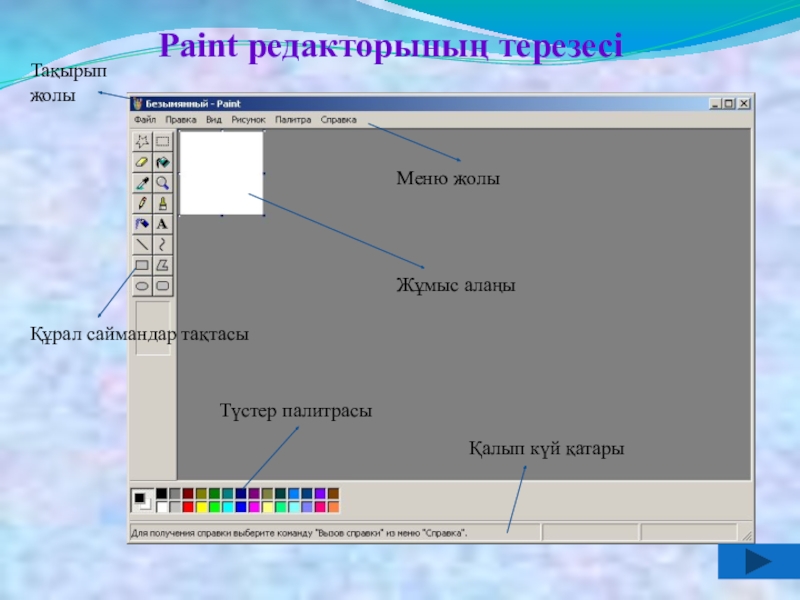Activate the Pick Color eyedropper tool

tap(142, 183)
